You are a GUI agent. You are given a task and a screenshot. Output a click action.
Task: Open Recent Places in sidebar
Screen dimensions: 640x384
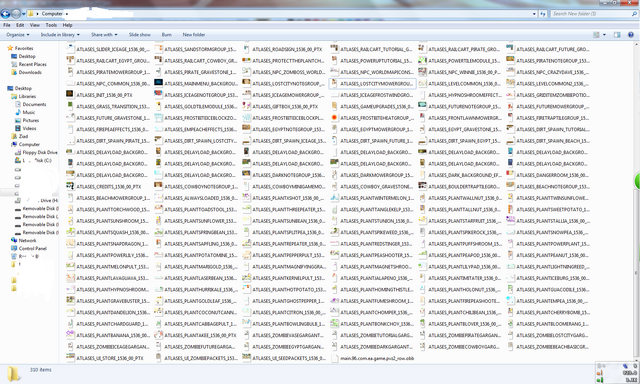[33, 64]
